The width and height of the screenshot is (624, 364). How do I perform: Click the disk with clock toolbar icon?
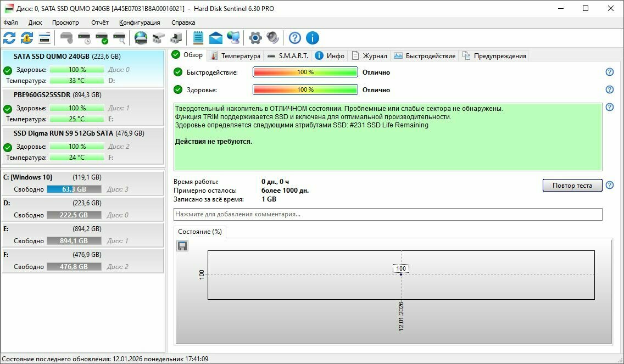coord(85,38)
